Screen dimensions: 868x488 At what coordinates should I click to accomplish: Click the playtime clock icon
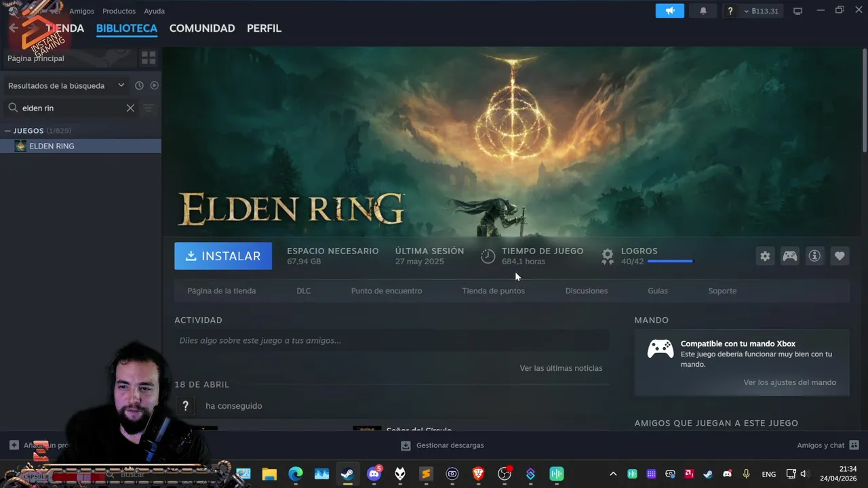tap(488, 256)
